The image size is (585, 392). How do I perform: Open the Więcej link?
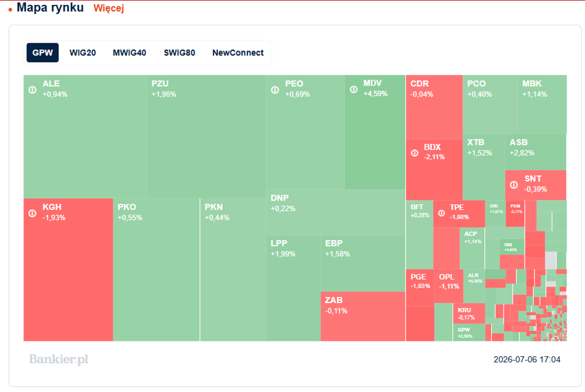tap(109, 8)
